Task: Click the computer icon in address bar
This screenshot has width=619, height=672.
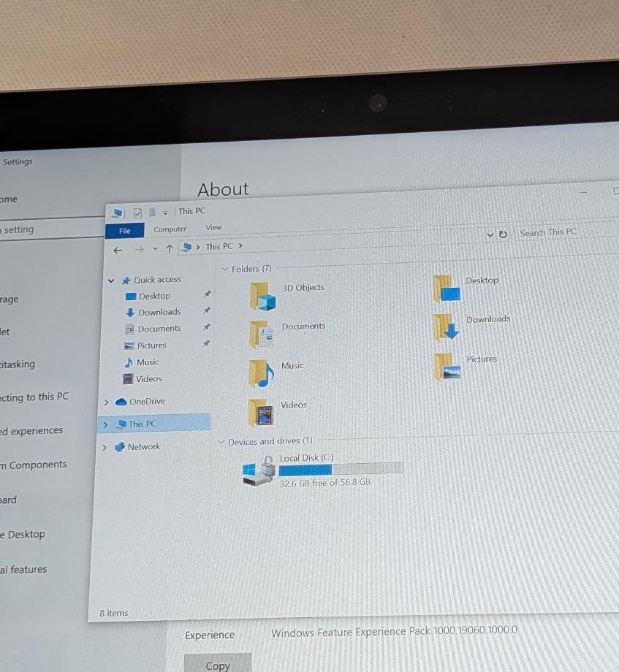Action: [186, 248]
